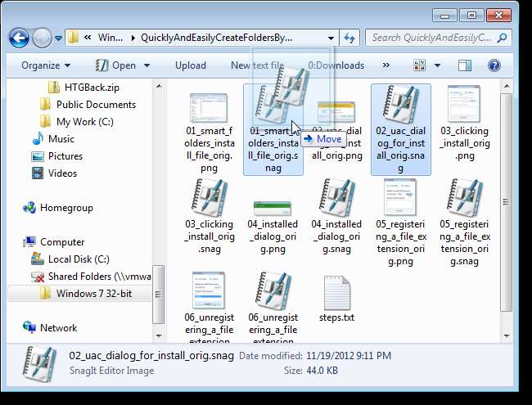The height and width of the screenshot is (405, 532).
Task: Expand the view options dropdown arrow
Action: (438, 65)
